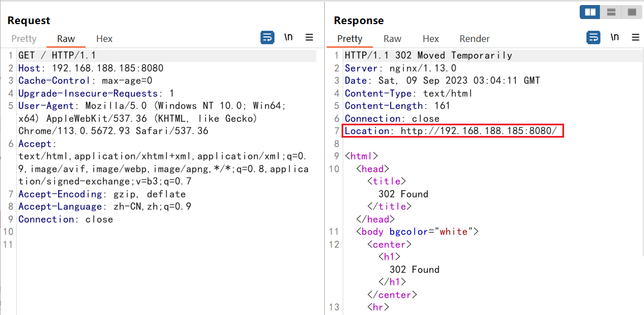This screenshot has width=644, height=315.
Task: Click the Chrome/113.0.5672.93 Safari/537.36 text
Action: tap(113, 131)
